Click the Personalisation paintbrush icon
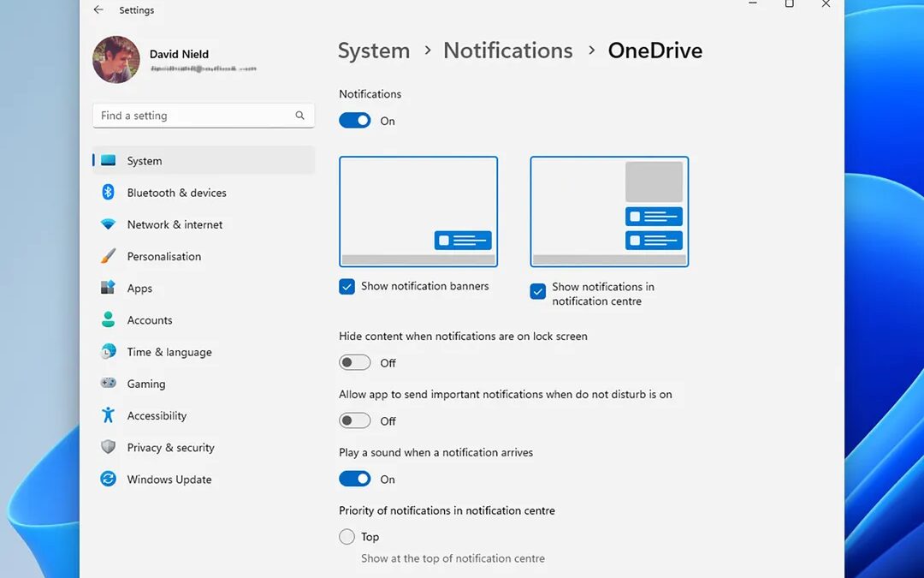 tap(108, 256)
